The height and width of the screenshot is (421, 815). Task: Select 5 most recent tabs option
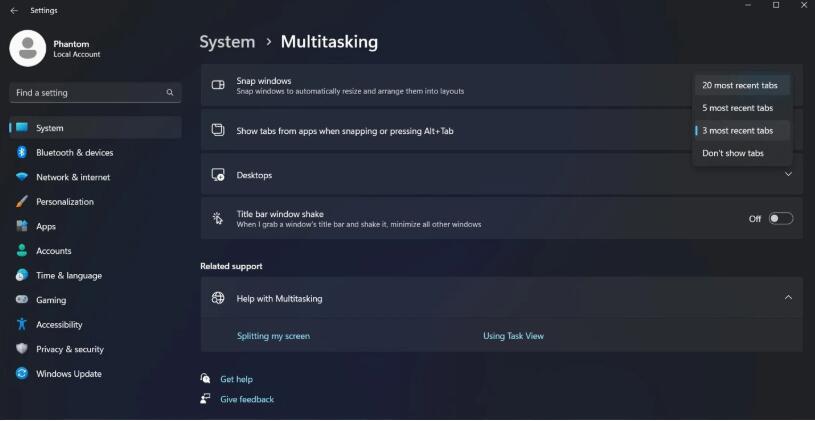coord(742,108)
